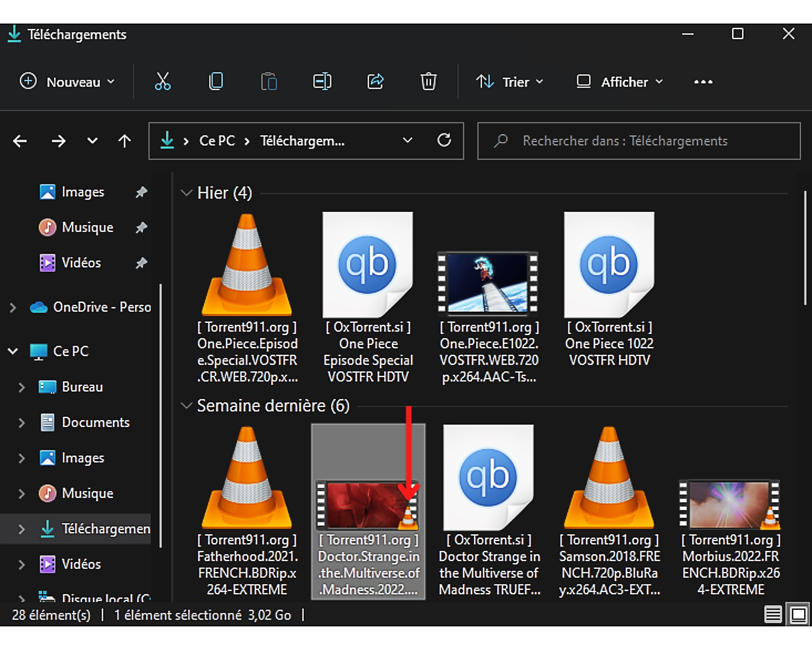Select Documents in navigation tree

click(84, 422)
